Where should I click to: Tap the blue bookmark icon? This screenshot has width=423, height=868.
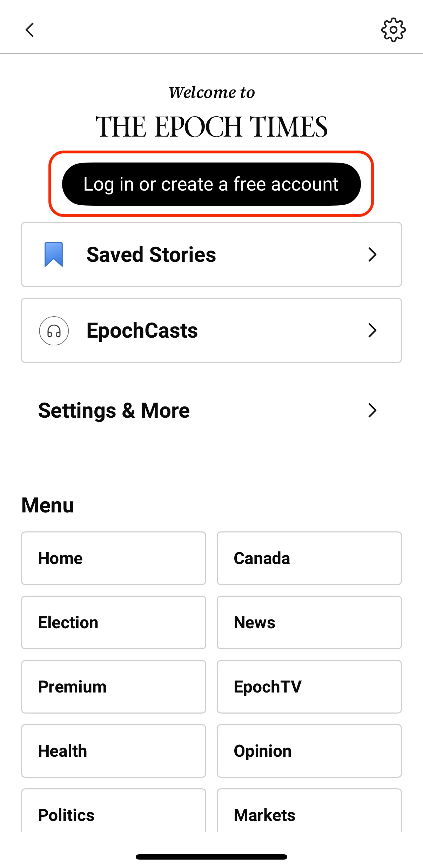(x=54, y=254)
